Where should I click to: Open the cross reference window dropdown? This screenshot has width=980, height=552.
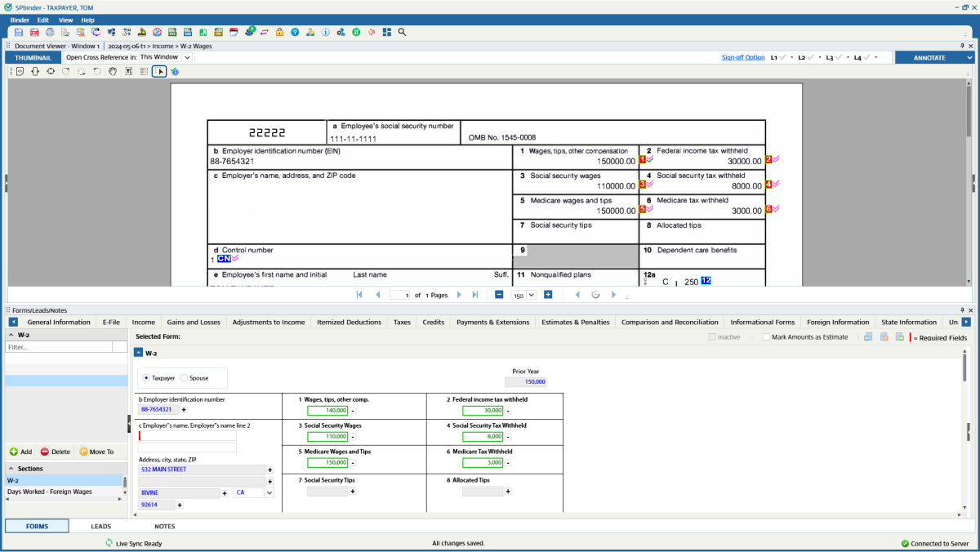(x=187, y=58)
